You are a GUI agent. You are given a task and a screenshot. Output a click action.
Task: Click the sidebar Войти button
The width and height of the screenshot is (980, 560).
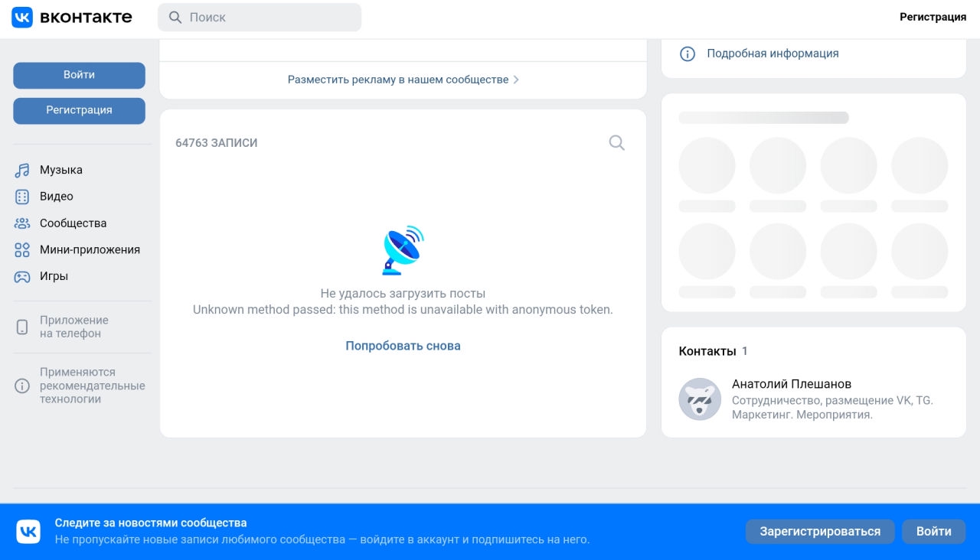click(79, 75)
